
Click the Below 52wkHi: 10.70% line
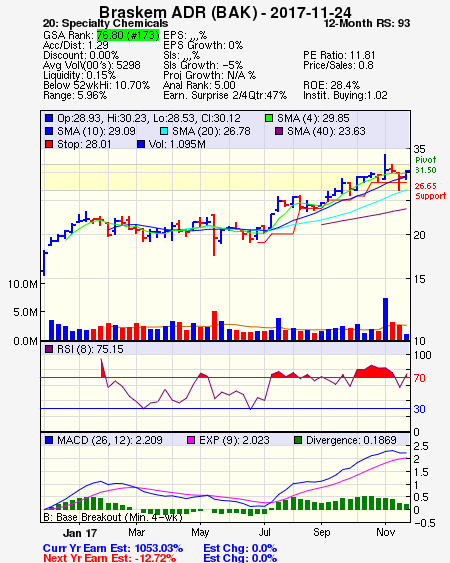point(96,85)
